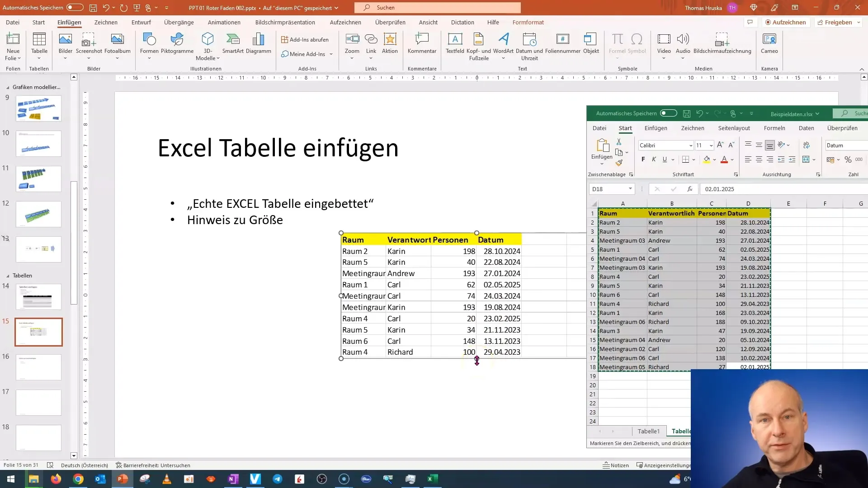Select slide 14 thumbnail
The image size is (868, 488).
click(38, 297)
